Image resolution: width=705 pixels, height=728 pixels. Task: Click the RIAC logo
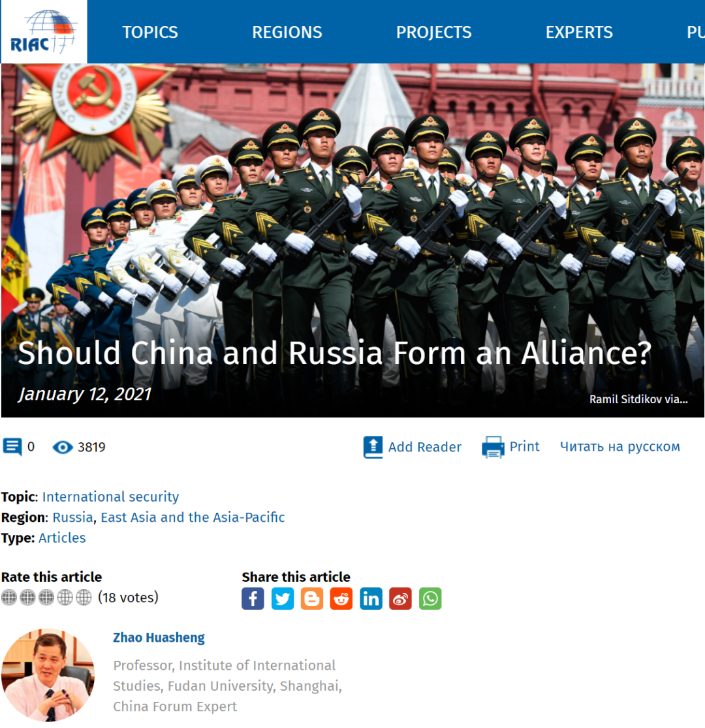pos(43,31)
